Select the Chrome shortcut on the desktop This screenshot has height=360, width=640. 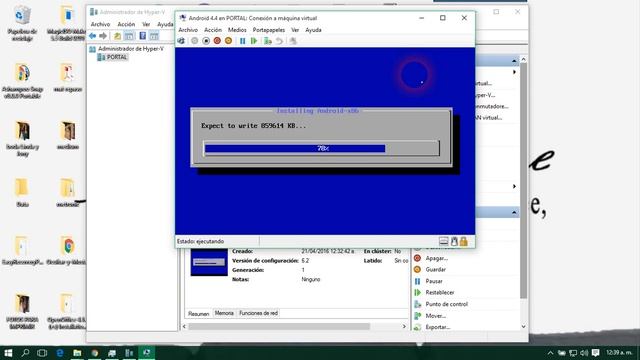point(68,251)
